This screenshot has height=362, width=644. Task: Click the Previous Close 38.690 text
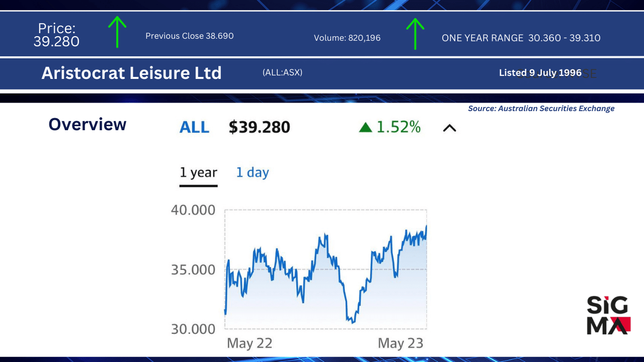190,36
